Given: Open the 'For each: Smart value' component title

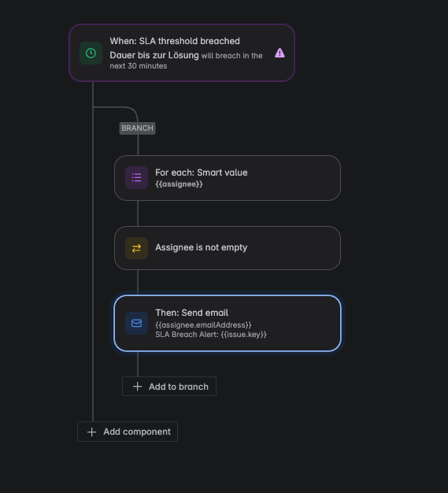Looking at the screenshot, I should [202, 172].
